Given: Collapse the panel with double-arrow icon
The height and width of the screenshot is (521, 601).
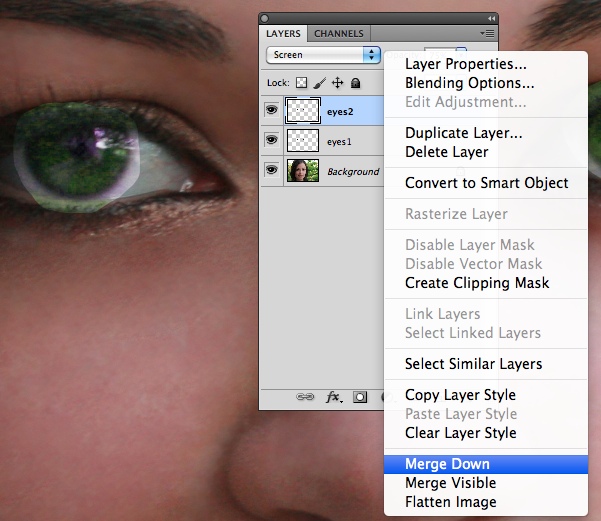Looking at the screenshot, I should click(x=491, y=18).
